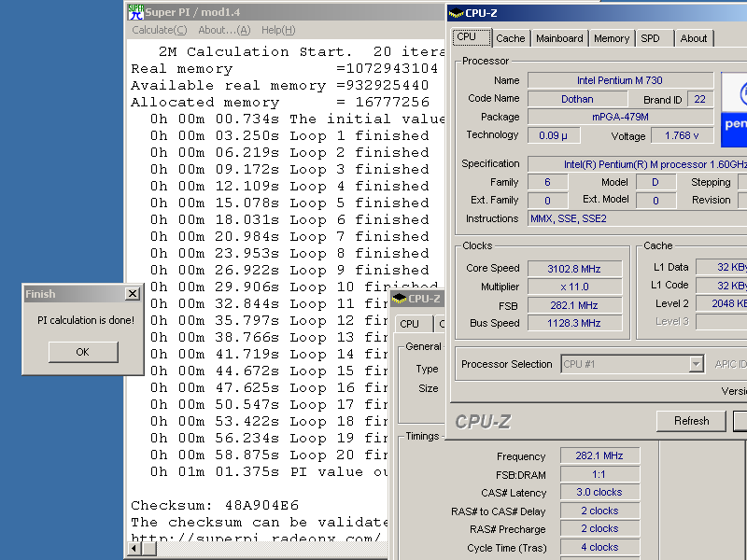
Task: Click the Real memory =1072943104 line
Action: point(285,68)
